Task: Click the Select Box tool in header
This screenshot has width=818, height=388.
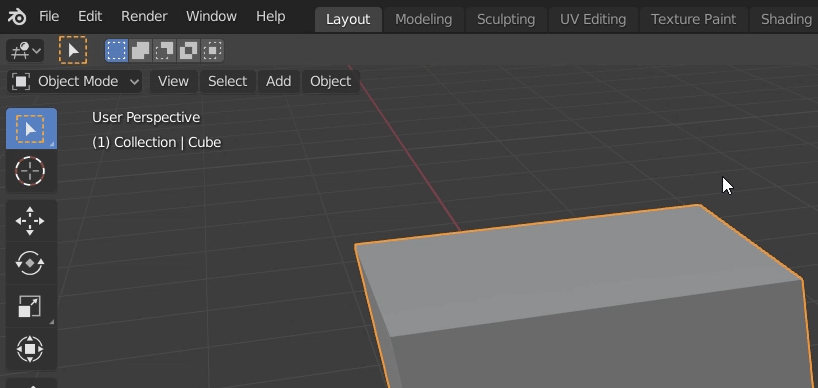Action: [73, 51]
